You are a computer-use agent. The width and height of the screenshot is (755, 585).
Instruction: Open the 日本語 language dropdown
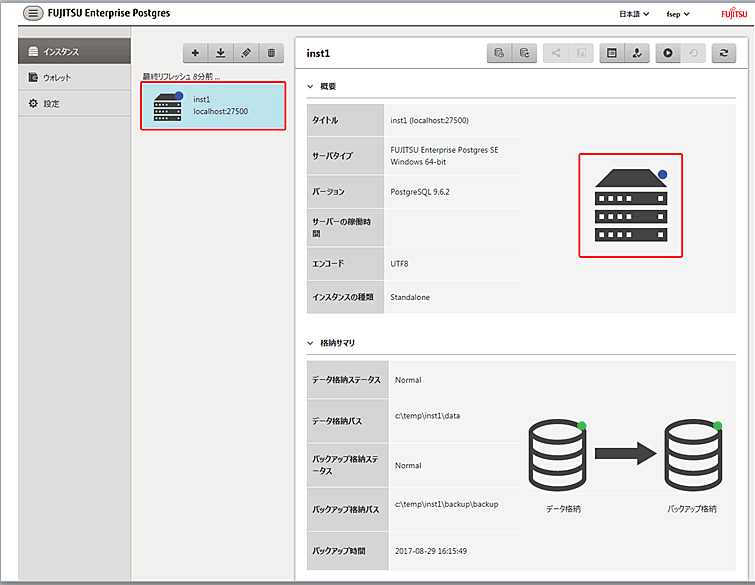pyautogui.click(x=634, y=14)
